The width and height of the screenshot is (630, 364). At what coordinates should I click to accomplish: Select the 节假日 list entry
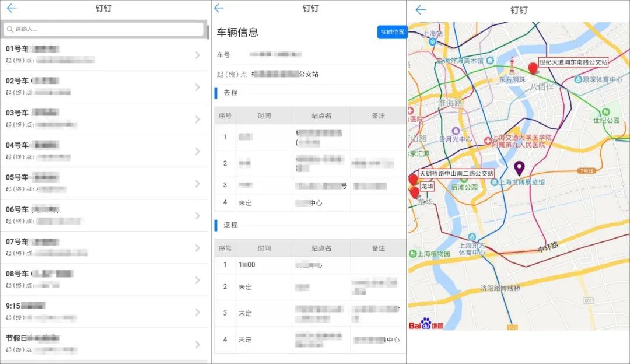pos(104,344)
